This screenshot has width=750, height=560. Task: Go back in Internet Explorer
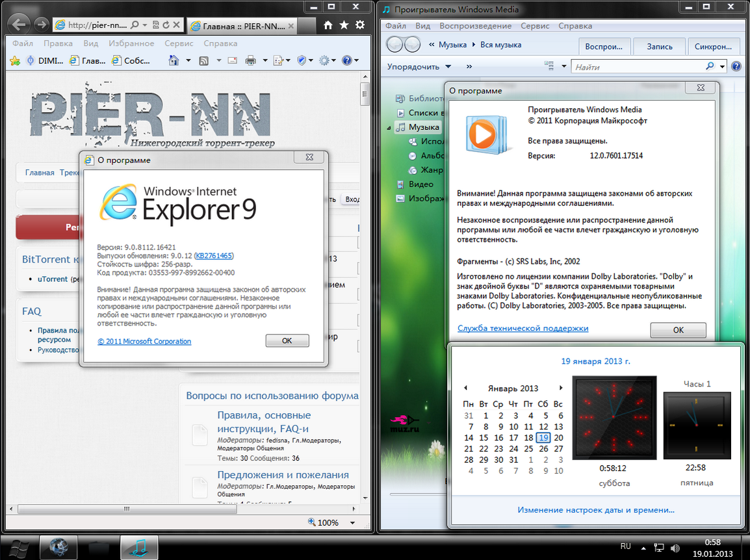click(x=19, y=25)
